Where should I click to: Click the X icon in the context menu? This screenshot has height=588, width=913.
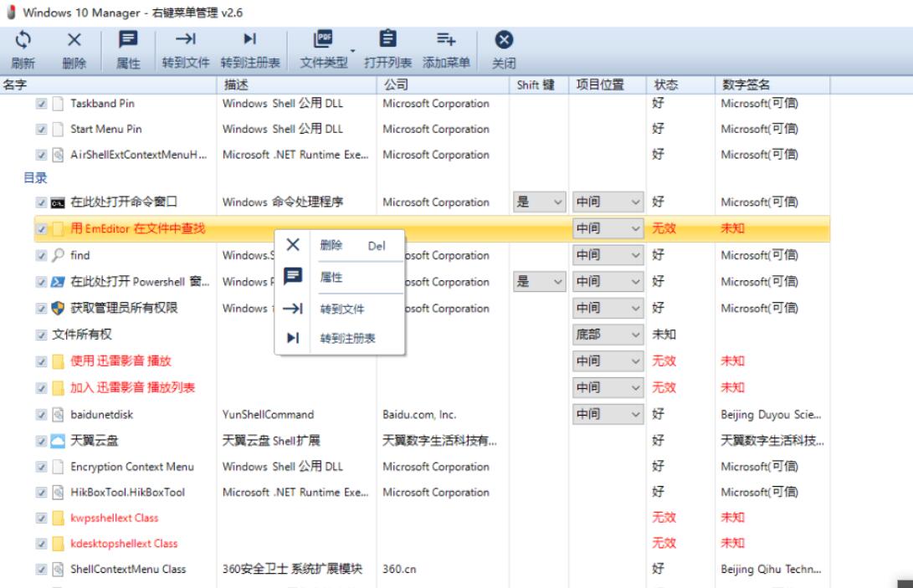293,245
